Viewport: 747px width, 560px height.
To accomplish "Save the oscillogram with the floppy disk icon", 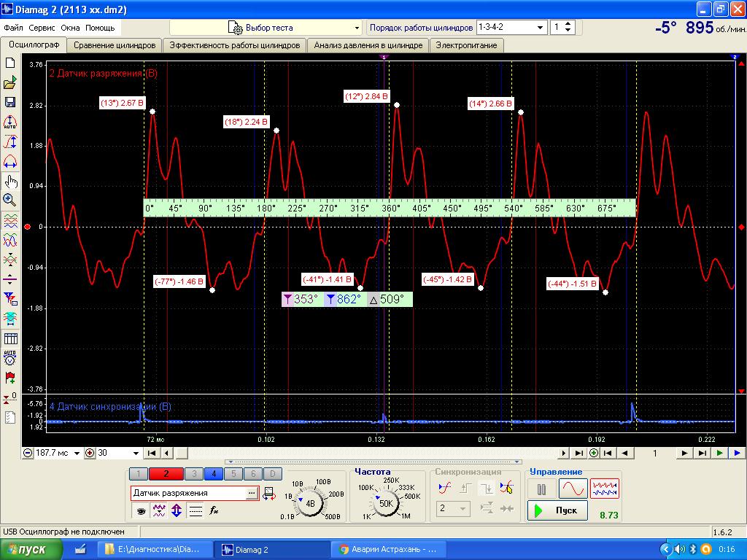I will (x=10, y=103).
